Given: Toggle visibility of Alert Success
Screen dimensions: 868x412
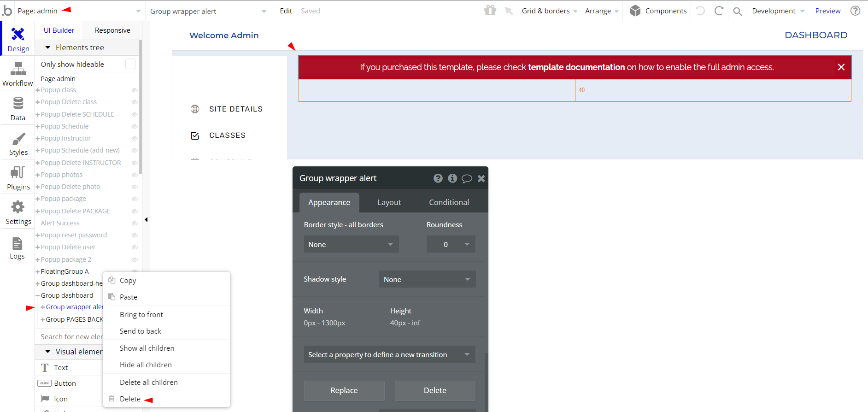Looking at the screenshot, I should pos(135,223).
